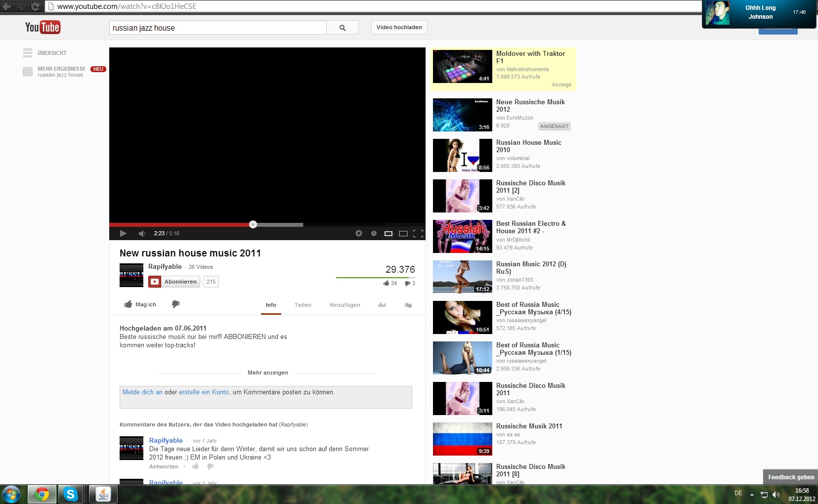This screenshot has width=818, height=504.
Task: Mute the video via speaker icon
Action: (142, 233)
